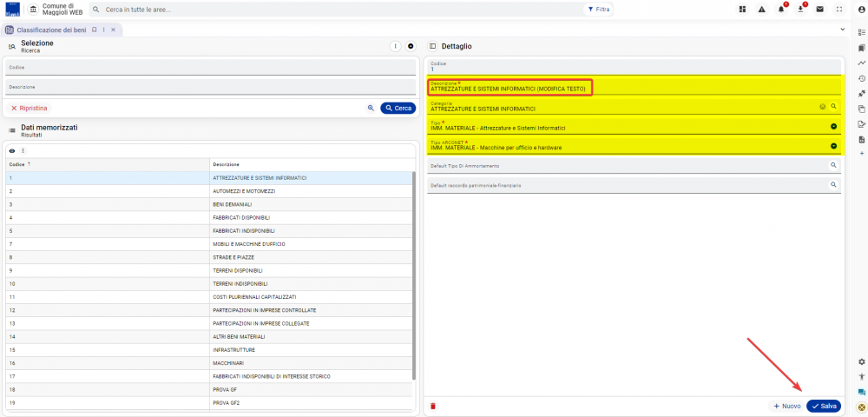868x417 pixels.
Task: Open the Selezione panel three-dot menu
Action: point(395,47)
